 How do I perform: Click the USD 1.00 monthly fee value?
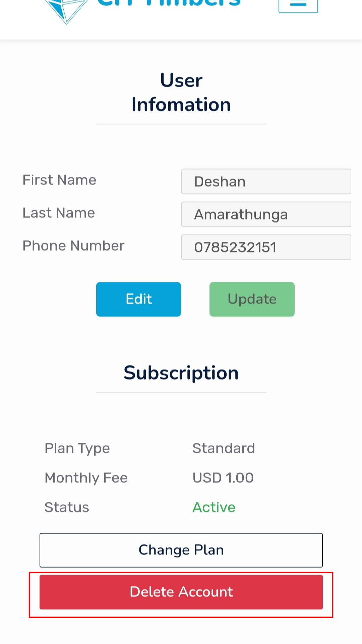pos(223,478)
